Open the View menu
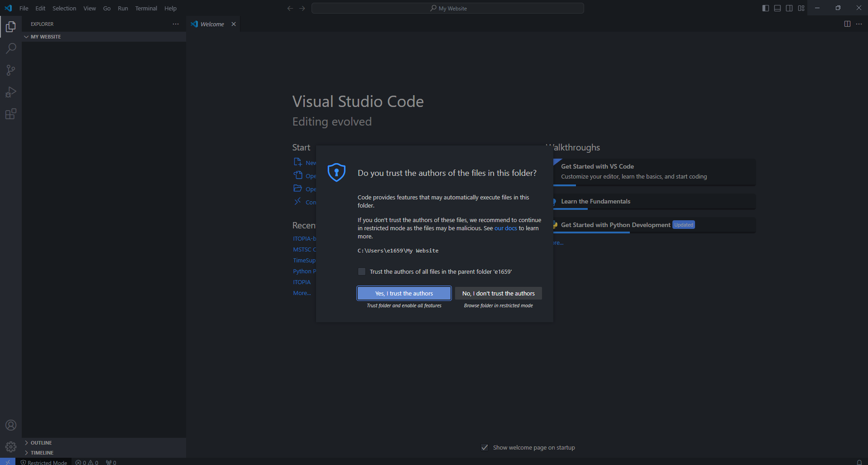The height and width of the screenshot is (465, 868). (x=90, y=8)
